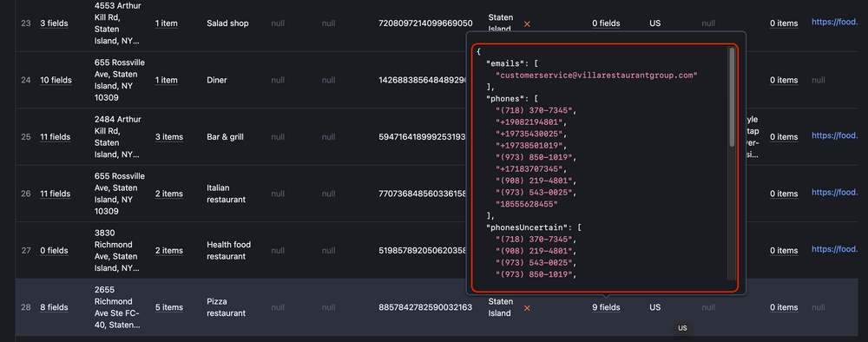Click the 0 items cell in row 24

[784, 80]
